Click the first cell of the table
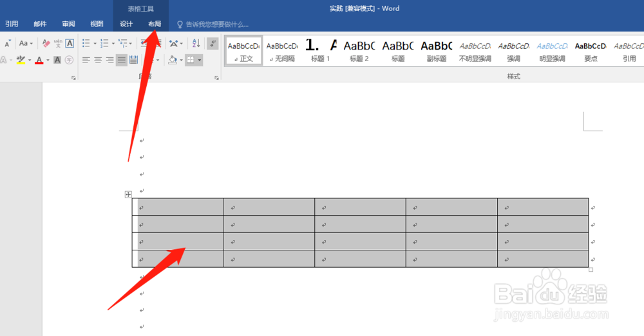This screenshot has height=336, width=644. (x=178, y=207)
